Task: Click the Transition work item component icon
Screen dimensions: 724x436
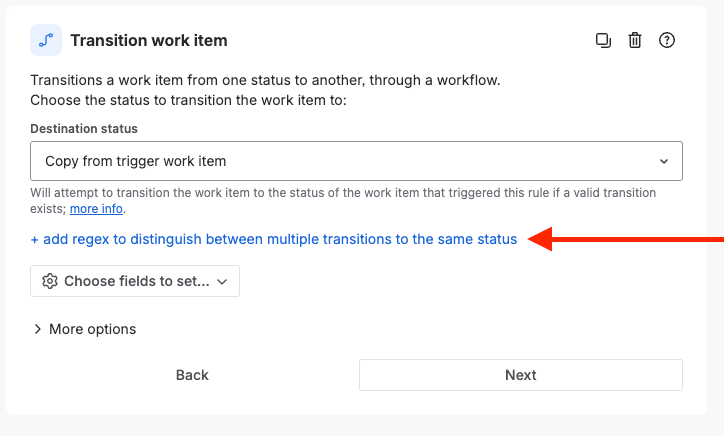Action: pos(46,41)
